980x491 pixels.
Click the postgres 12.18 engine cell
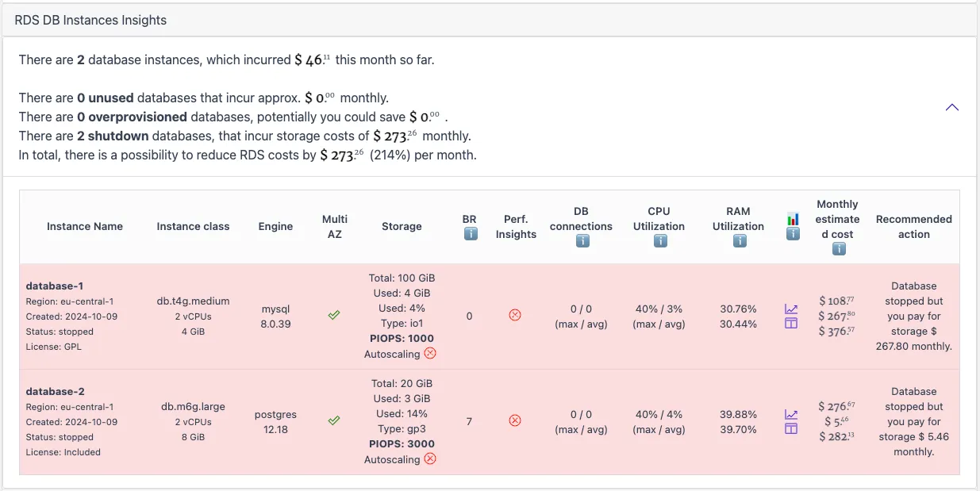[276, 421]
